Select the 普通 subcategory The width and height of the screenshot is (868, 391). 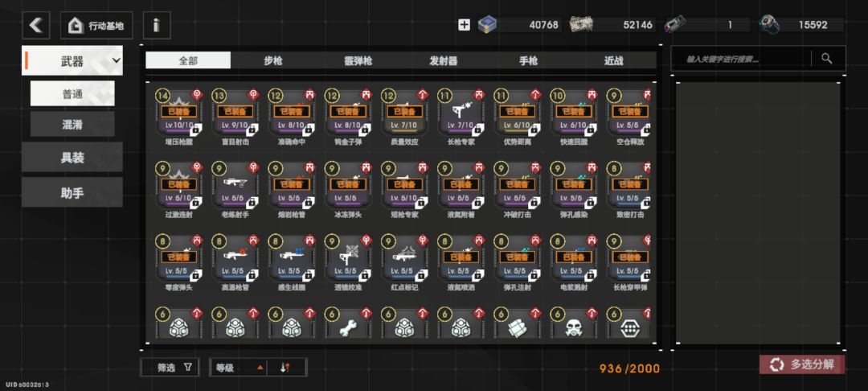click(x=72, y=93)
